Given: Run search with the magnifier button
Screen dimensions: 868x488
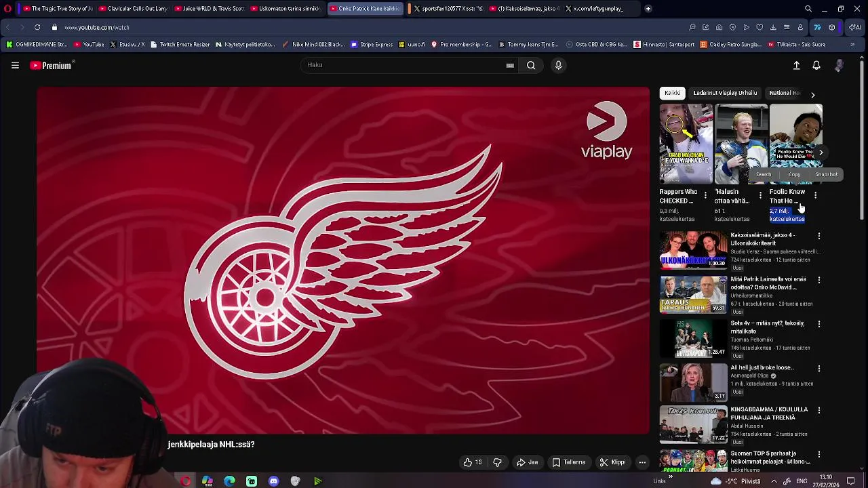Looking at the screenshot, I should pyautogui.click(x=531, y=65).
